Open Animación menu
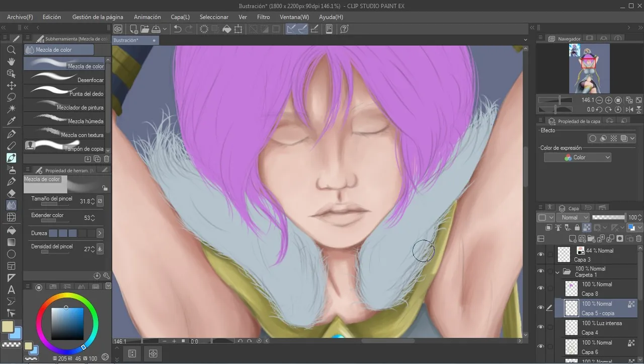This screenshot has width=644, height=364. [147, 17]
